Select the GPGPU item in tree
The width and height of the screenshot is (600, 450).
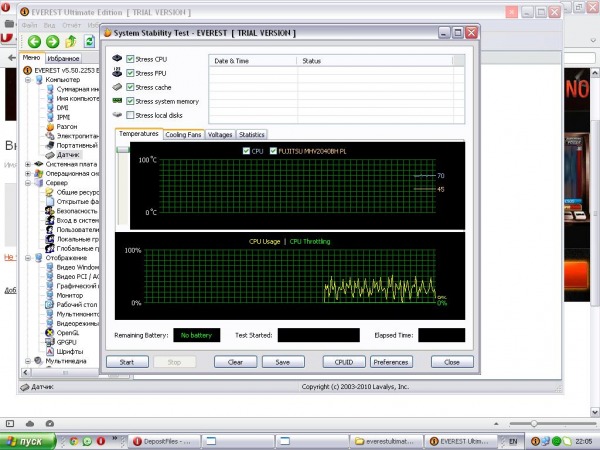click(x=67, y=342)
